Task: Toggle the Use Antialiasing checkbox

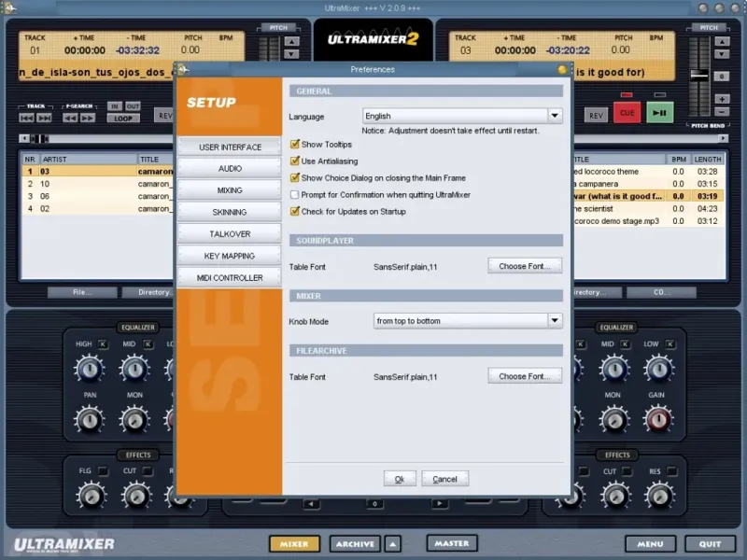Action: click(295, 161)
